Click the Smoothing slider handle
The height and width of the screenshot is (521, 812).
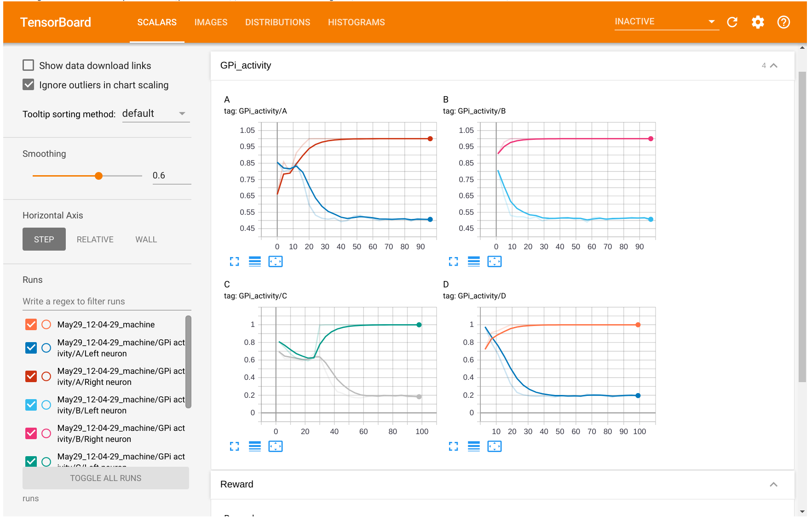pos(98,176)
